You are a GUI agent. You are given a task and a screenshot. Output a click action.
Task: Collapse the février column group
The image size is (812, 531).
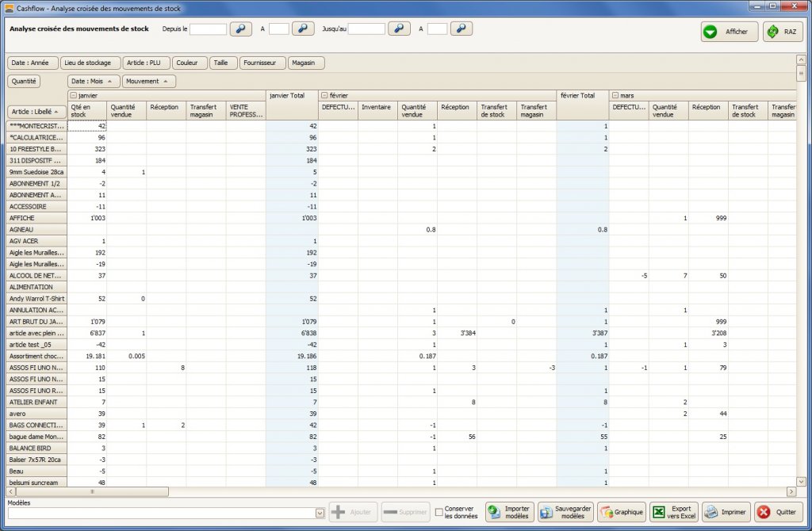323,95
